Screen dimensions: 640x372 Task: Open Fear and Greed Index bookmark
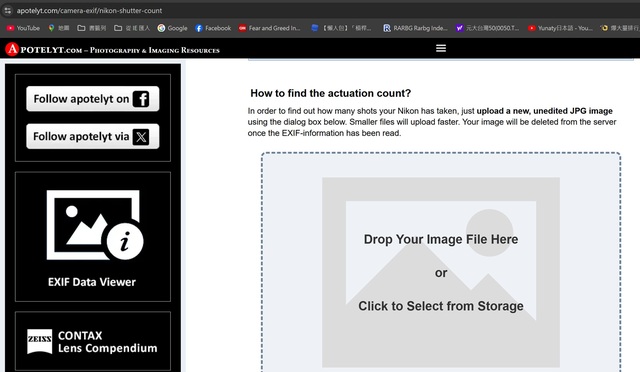point(269,28)
